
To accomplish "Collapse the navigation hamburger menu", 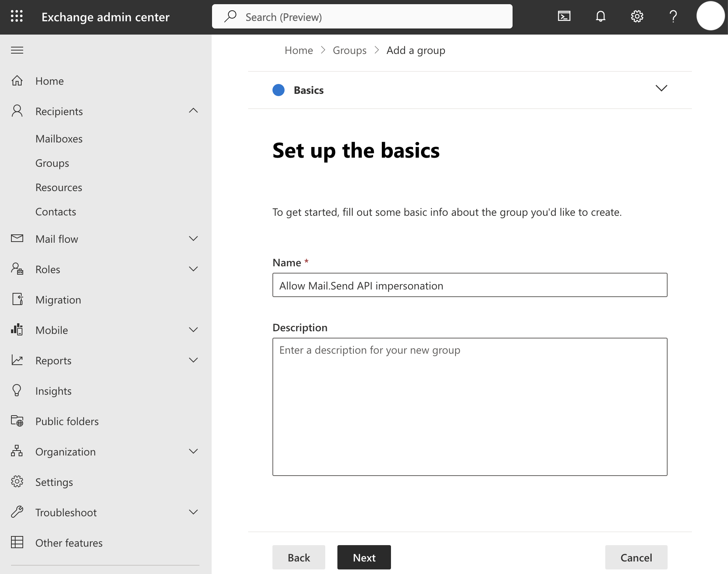I will coord(17,50).
